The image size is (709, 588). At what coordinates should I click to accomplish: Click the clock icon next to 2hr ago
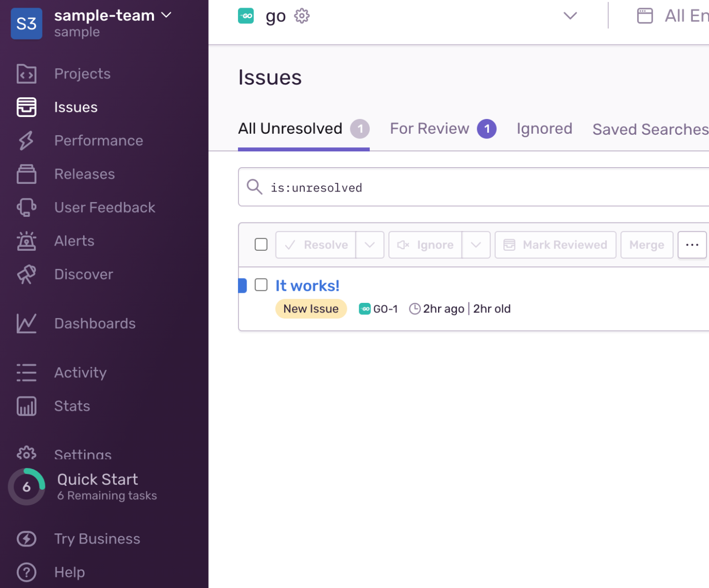[415, 308]
